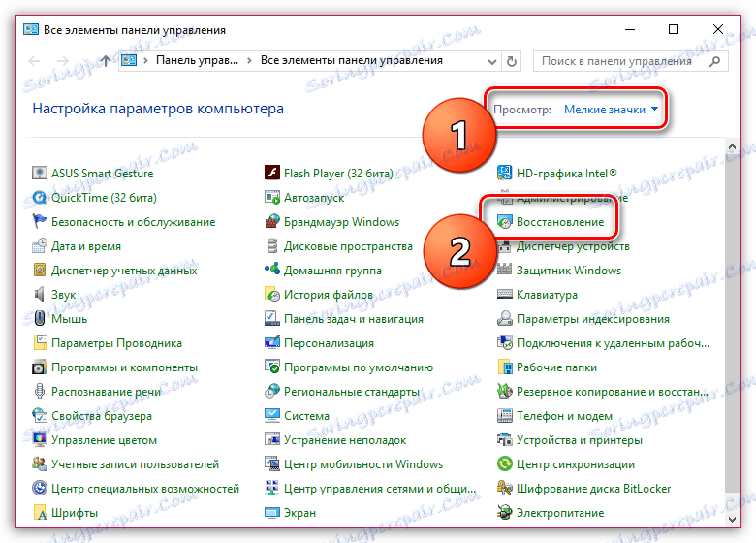Click the Управление цветом icon
Image resolution: width=756 pixels, height=543 pixels.
[x=39, y=440]
